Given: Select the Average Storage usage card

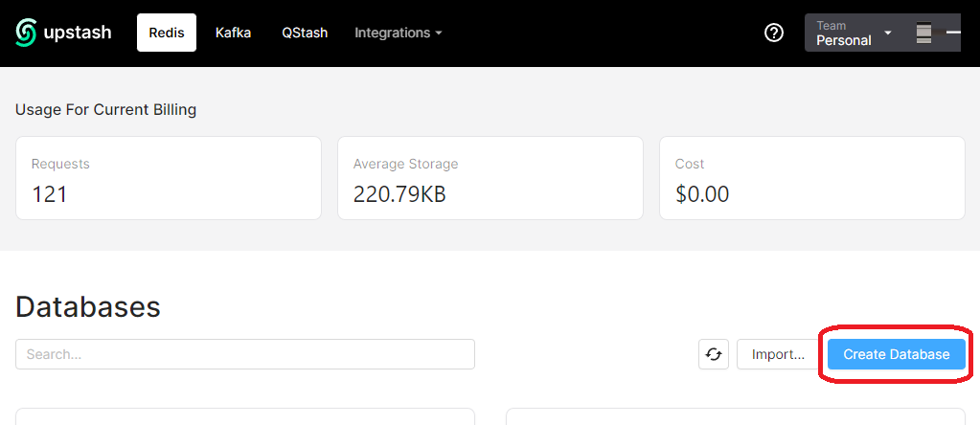Looking at the screenshot, I should click(x=490, y=178).
